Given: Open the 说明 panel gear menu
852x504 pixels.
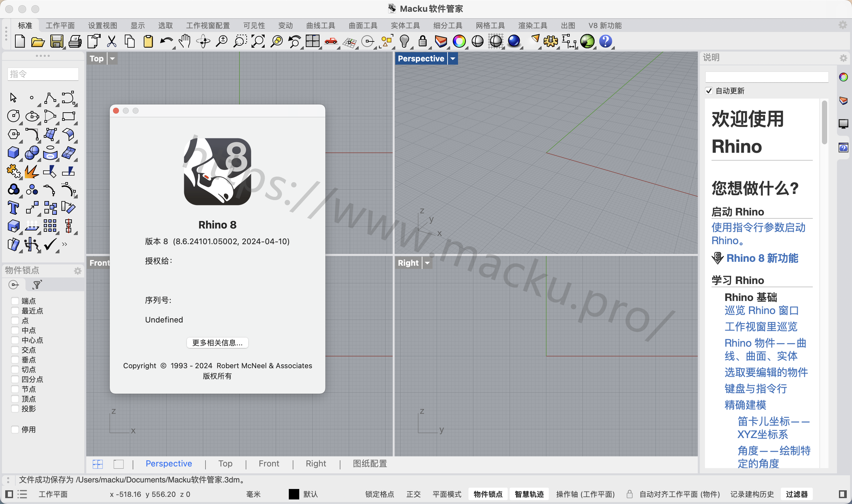Looking at the screenshot, I should [844, 58].
